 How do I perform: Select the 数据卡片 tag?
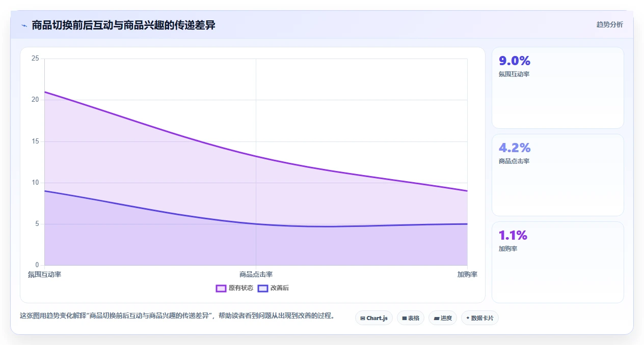tap(480, 318)
